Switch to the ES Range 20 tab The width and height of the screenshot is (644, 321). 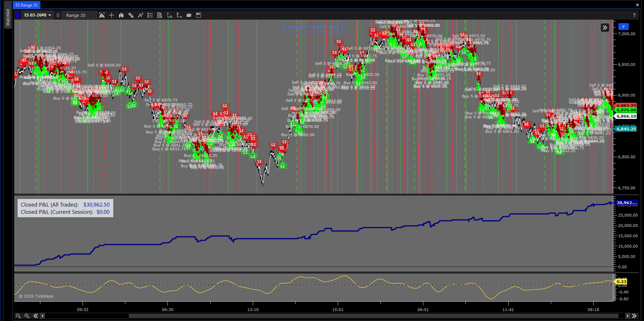[x=27, y=5]
